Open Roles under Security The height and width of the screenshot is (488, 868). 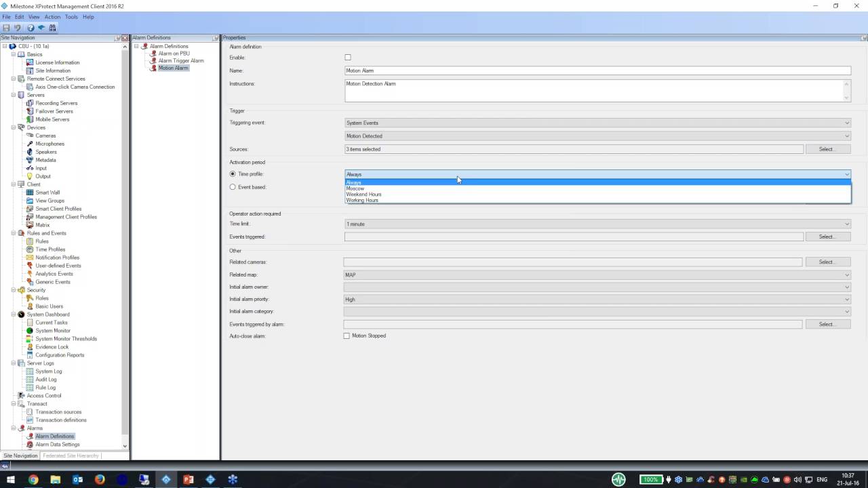coord(42,298)
